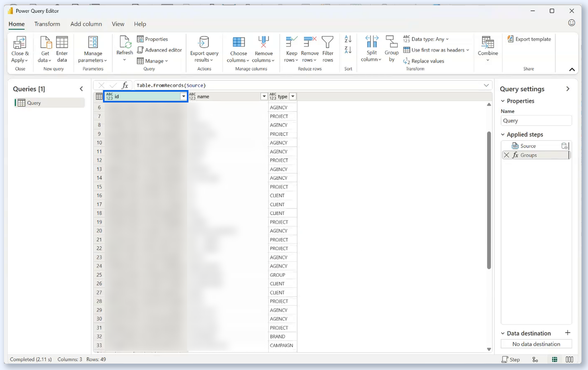Open the Data type: Any dropdown
The image size is (588, 370).
coord(426,39)
